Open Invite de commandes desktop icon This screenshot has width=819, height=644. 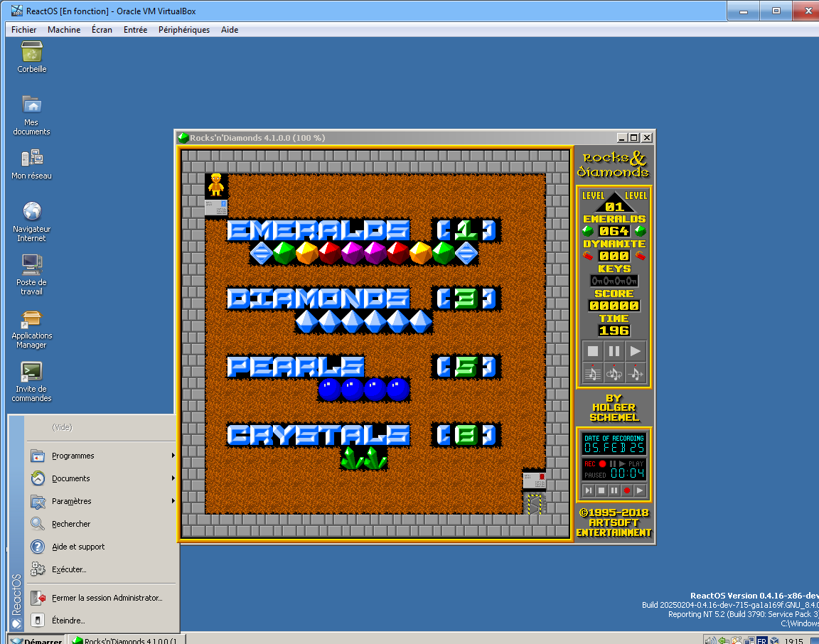pos(31,382)
